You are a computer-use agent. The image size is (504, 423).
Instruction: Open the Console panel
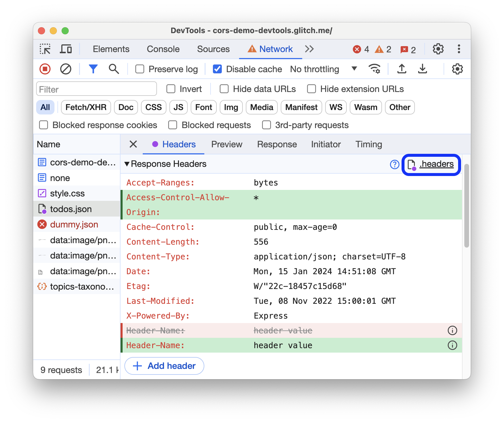(x=163, y=49)
